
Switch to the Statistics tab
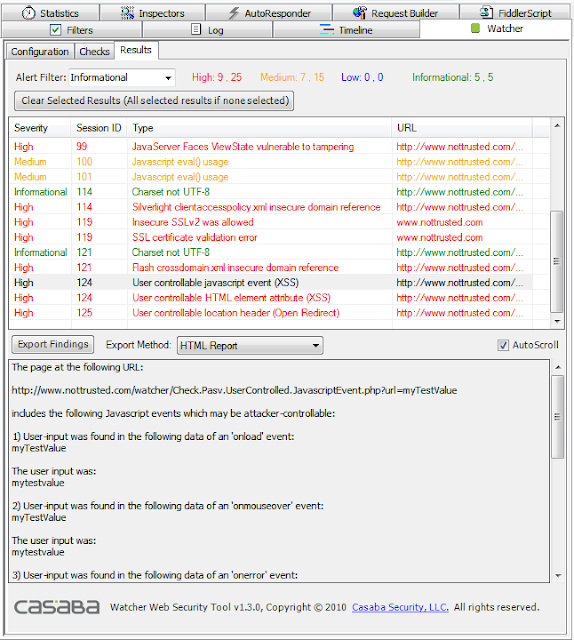click(51, 13)
